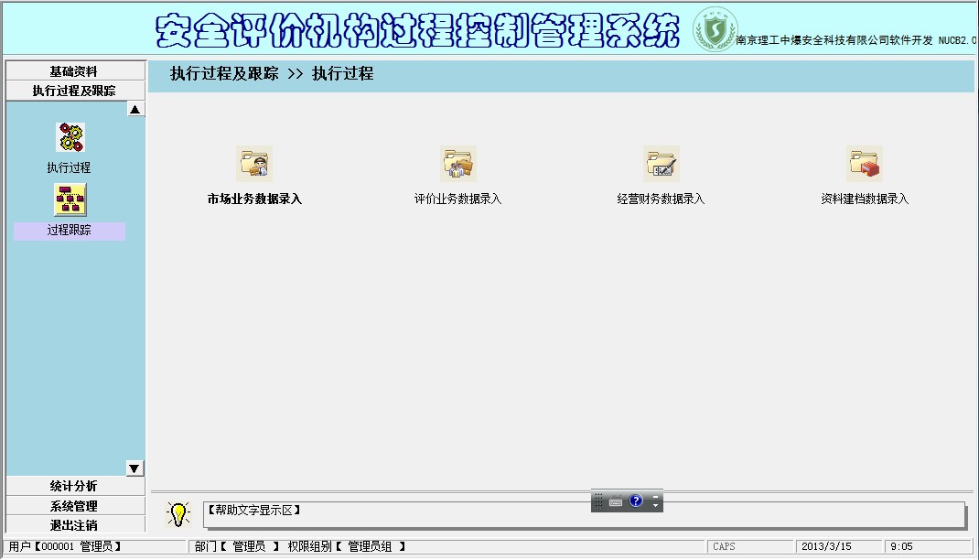Minimize the floating language bar

click(x=656, y=497)
